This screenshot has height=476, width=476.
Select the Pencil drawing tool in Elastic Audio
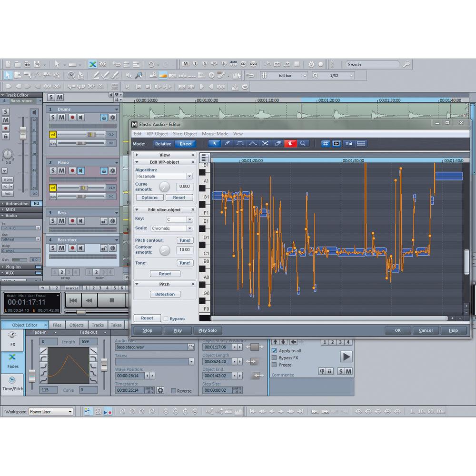(227, 143)
